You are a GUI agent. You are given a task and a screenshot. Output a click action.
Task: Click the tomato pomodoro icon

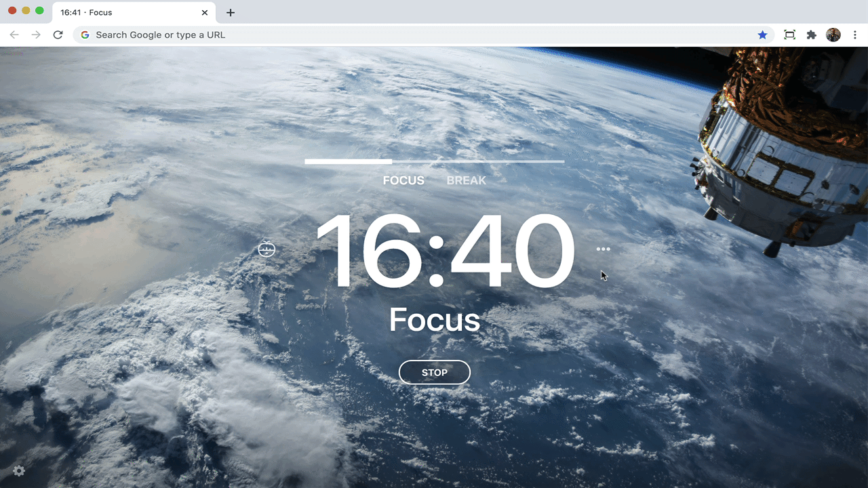pyautogui.click(x=267, y=249)
